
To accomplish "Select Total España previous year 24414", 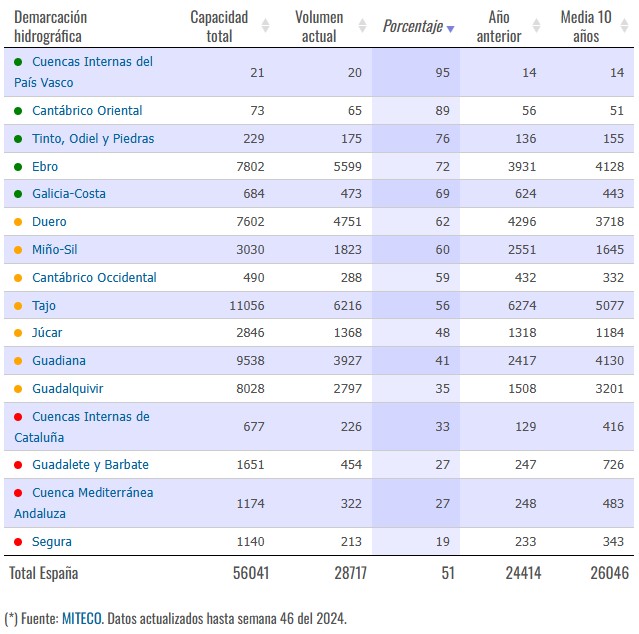I will [524, 573].
